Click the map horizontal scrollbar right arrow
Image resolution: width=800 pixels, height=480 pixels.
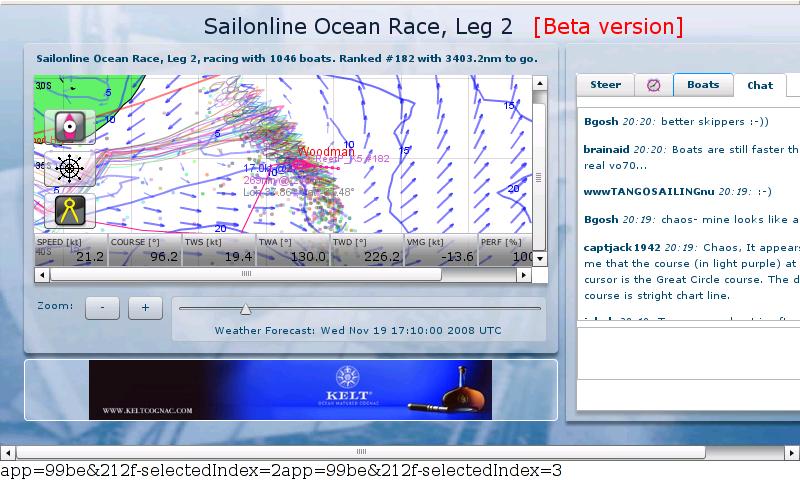tap(524, 275)
